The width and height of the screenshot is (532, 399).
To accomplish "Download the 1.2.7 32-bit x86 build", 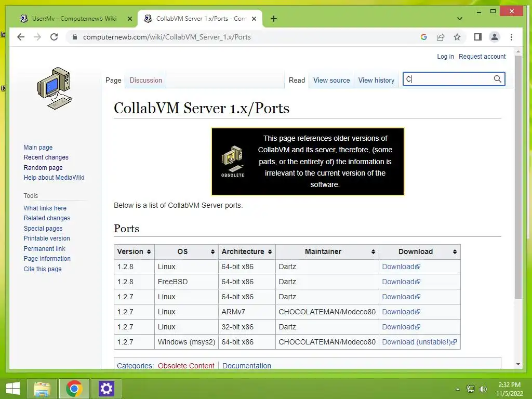I will [401, 327].
